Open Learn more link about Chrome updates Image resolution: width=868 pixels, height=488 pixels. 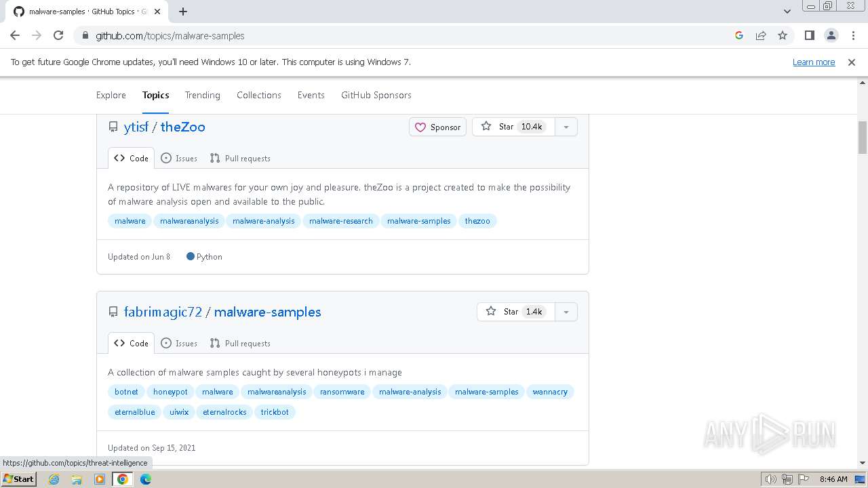(814, 62)
